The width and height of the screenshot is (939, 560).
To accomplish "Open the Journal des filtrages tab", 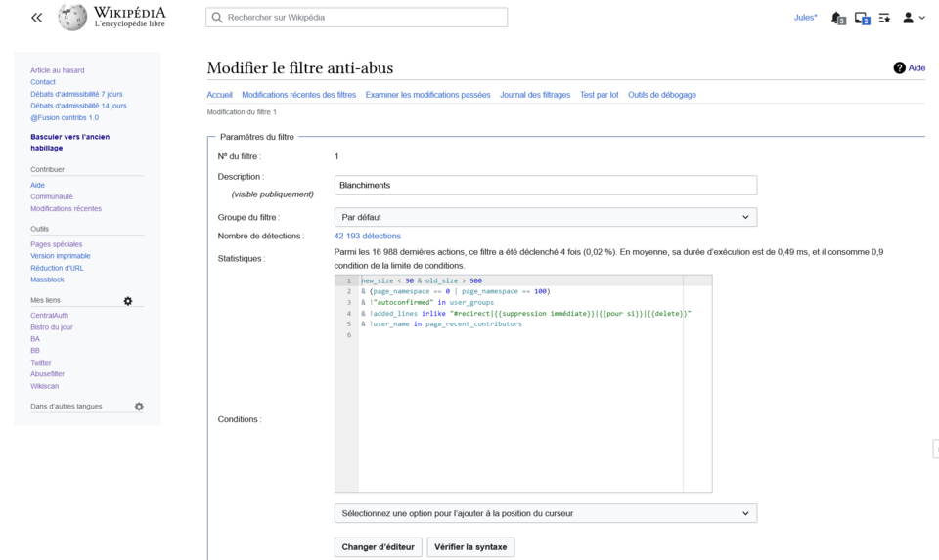I will [x=535, y=95].
